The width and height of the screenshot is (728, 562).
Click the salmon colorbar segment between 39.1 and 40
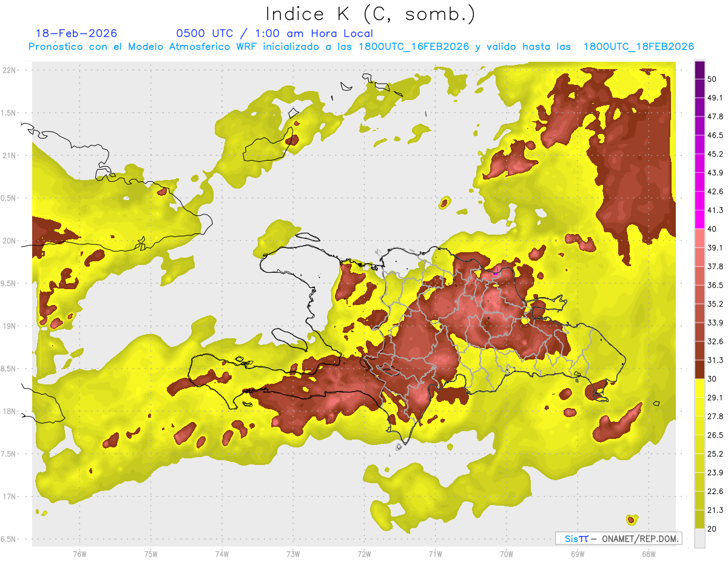point(699,238)
